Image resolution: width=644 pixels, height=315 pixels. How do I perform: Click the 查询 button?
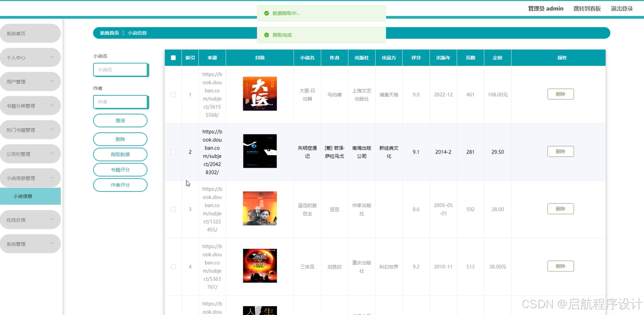coord(120,121)
